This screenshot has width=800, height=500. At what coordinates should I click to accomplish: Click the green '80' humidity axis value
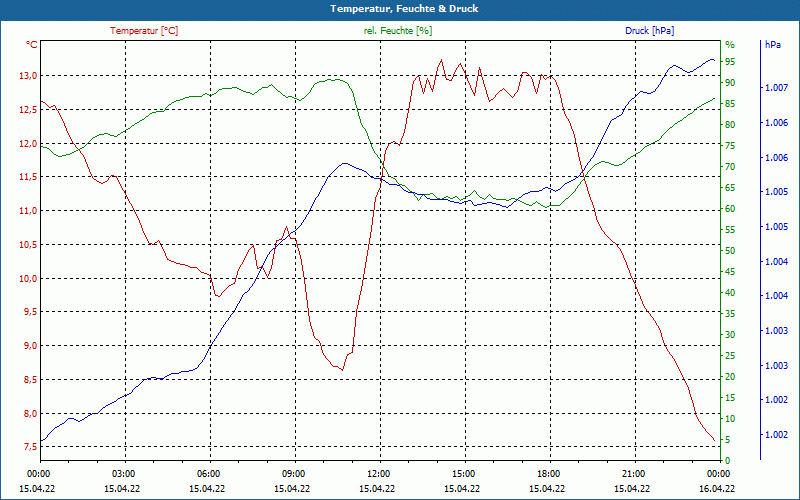[x=730, y=125]
